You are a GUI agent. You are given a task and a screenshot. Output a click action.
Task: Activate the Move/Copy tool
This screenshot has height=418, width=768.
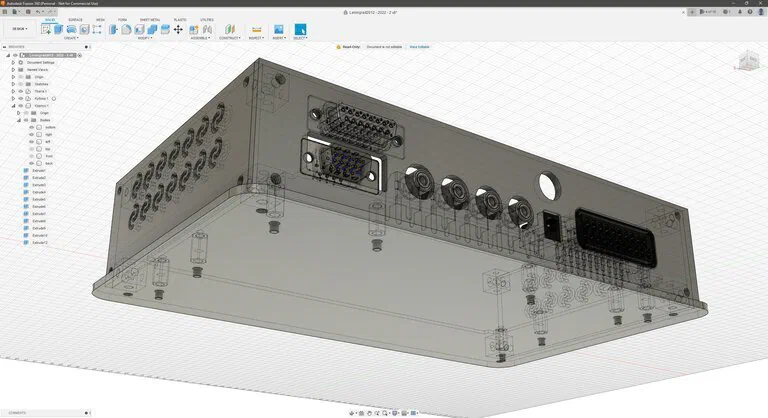pyautogui.click(x=178, y=29)
